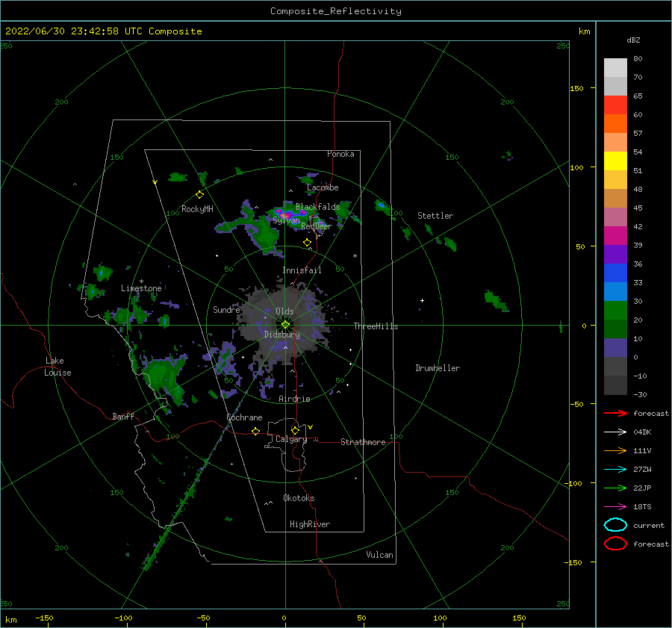Click the Lacombe city label
Screen dimensions: 672x628
coord(323,187)
